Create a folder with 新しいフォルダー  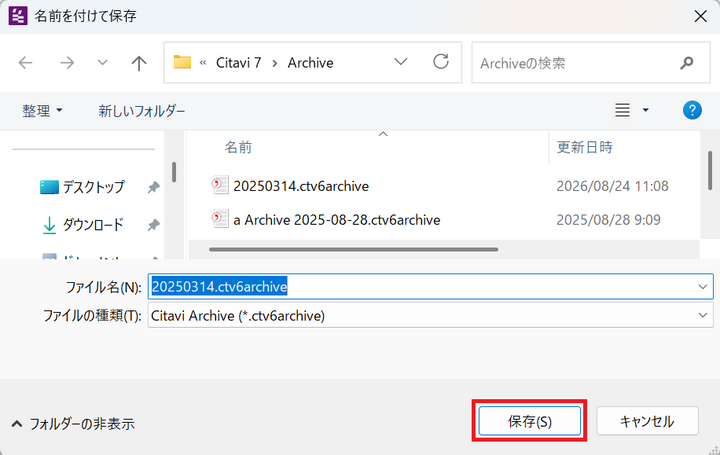coord(141,111)
